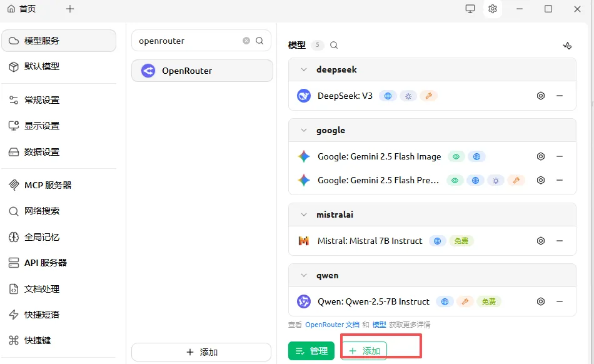
Task: Click the model count badge 5
Action: 318,45
